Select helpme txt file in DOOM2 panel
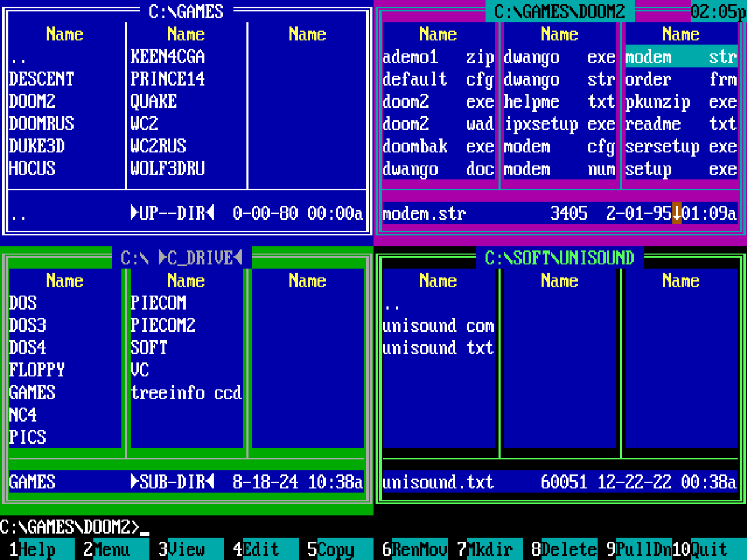Image resolution: width=747 pixels, height=560 pixels. pyautogui.click(x=560, y=101)
